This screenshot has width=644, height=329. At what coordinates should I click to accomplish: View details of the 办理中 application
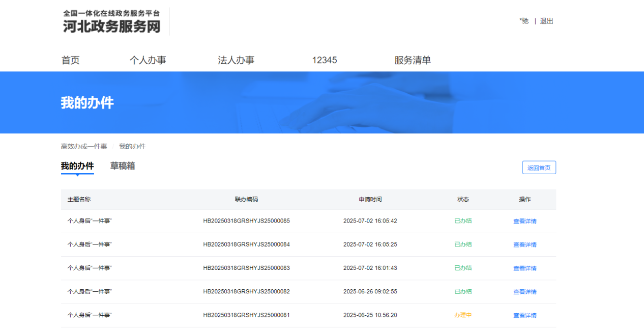coord(524,315)
